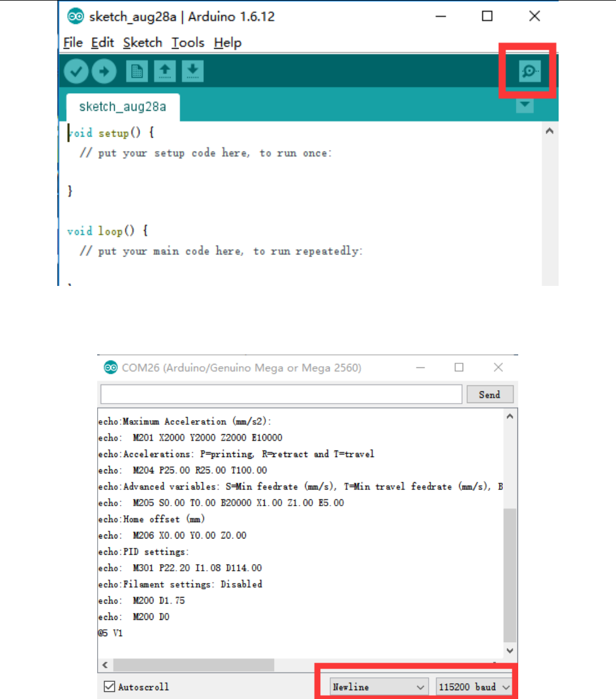This screenshot has width=616, height=699.
Task: Open the Newline line-ending dropdown
Action: [379, 687]
